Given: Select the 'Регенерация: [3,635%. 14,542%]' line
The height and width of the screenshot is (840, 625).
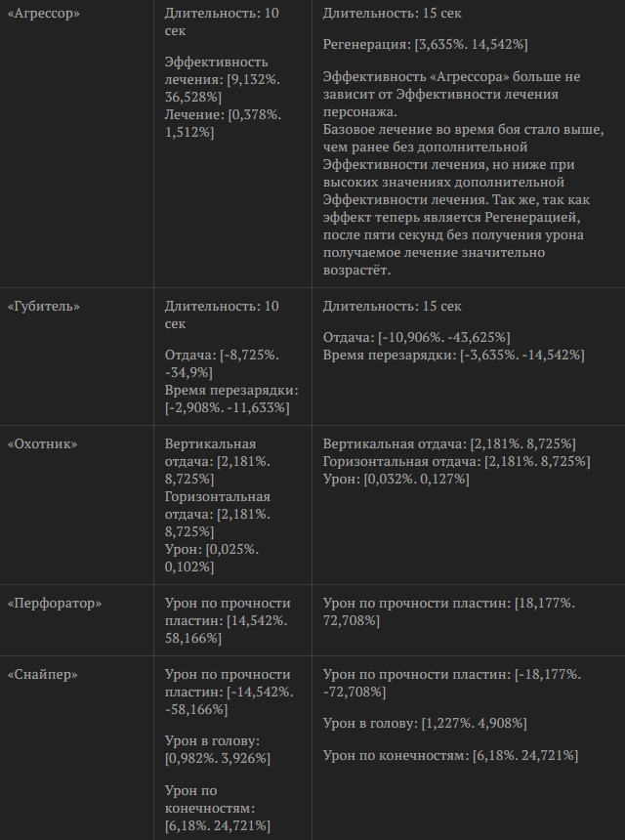Looking at the screenshot, I should (425, 45).
